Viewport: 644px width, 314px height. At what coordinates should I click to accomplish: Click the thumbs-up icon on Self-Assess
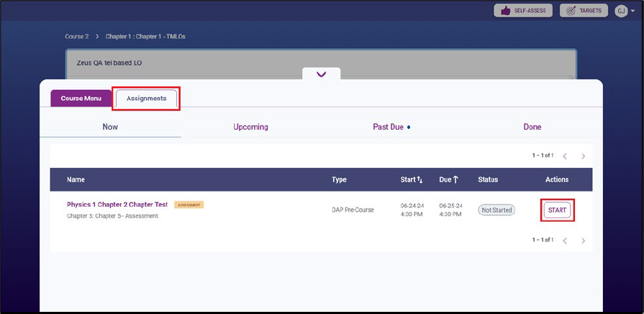pyautogui.click(x=505, y=11)
